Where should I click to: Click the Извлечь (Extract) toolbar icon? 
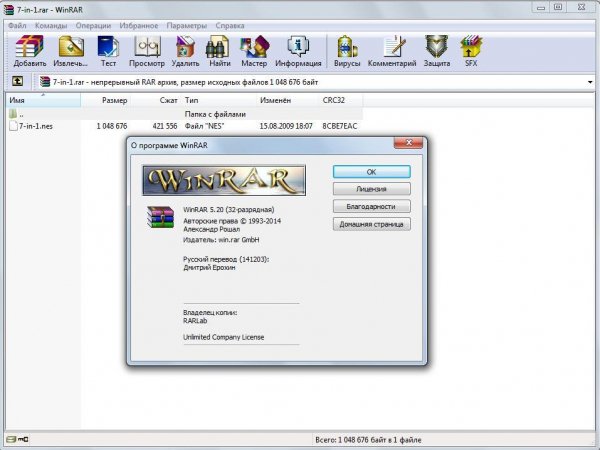(70, 51)
